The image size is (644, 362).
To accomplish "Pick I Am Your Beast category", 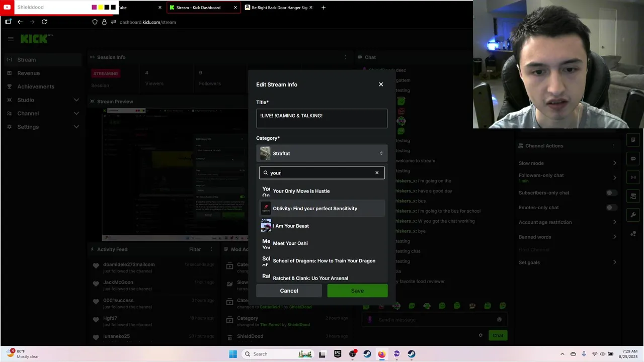I will click(x=322, y=226).
